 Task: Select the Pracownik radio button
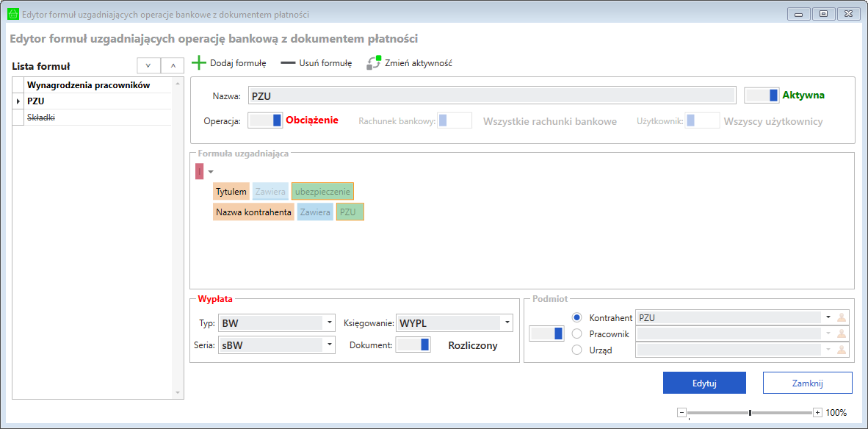(x=576, y=334)
